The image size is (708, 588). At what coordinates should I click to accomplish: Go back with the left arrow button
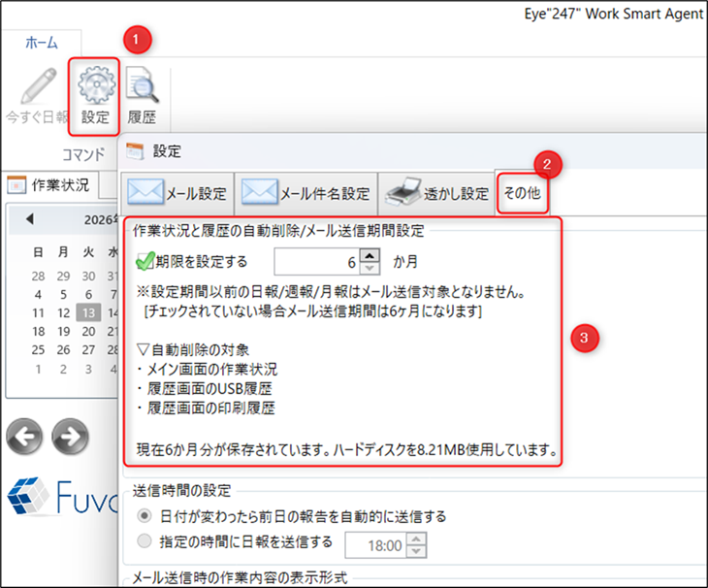[x=24, y=438]
